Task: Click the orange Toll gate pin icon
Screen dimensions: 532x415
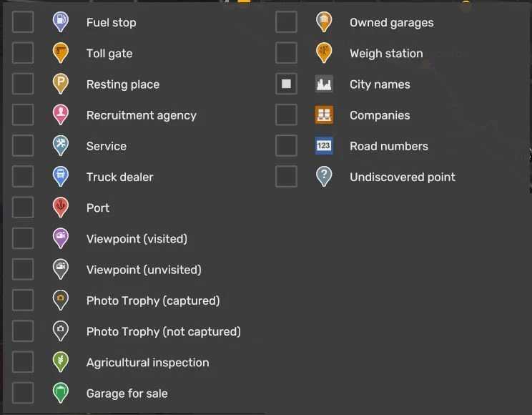Action: [61, 52]
